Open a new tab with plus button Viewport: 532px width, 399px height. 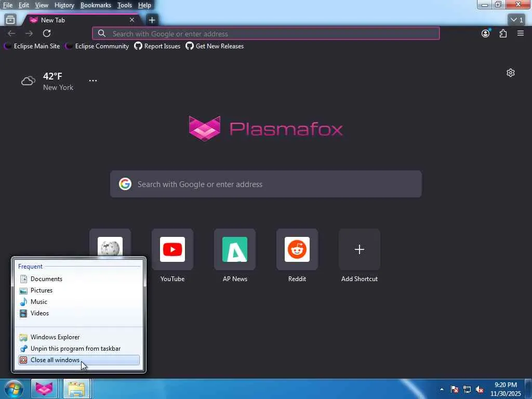(152, 20)
